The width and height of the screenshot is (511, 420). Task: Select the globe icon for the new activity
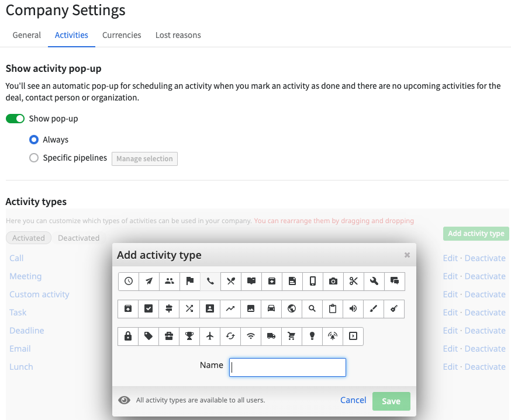[292, 308]
